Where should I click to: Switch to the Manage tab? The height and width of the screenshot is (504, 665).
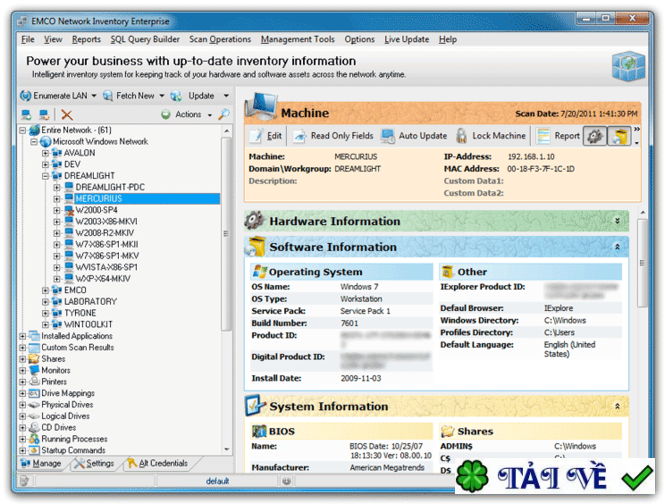[x=41, y=463]
